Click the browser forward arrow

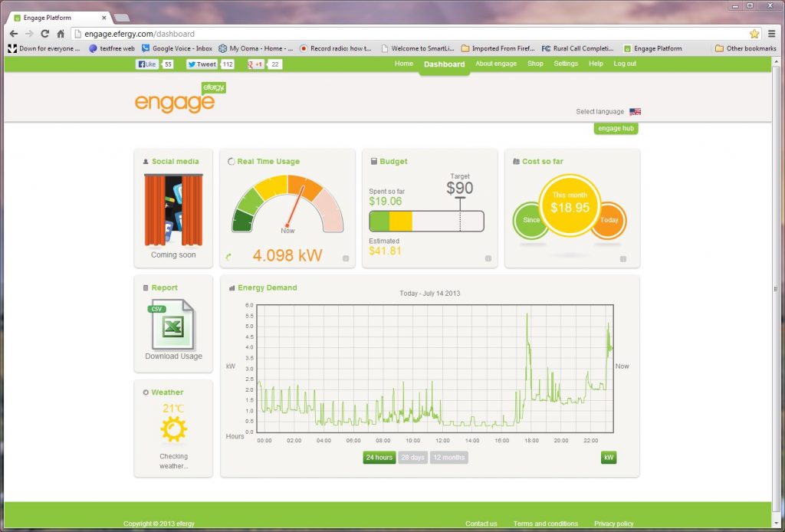(29, 34)
